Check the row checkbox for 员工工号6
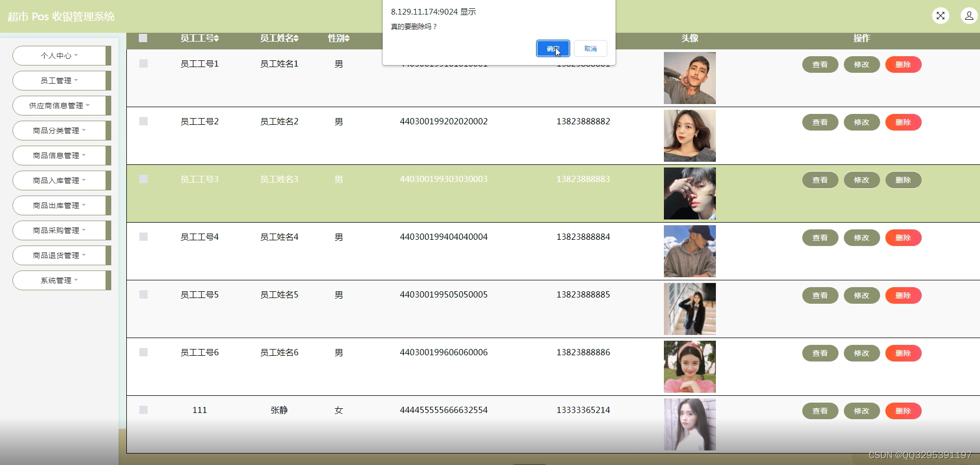The width and height of the screenshot is (980, 465). [x=143, y=352]
